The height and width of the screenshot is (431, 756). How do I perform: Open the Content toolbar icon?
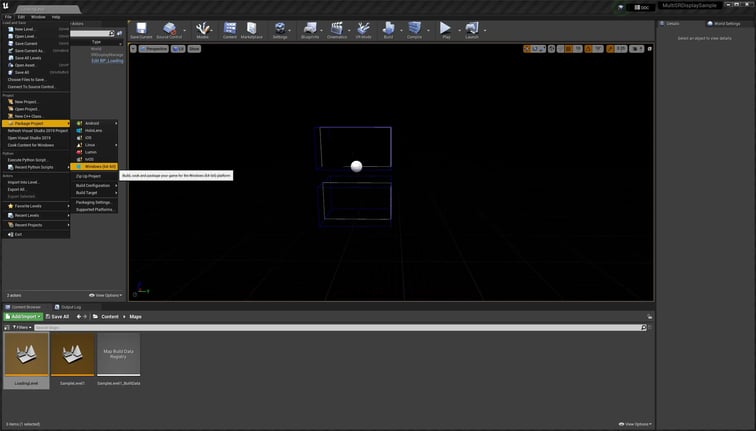pos(230,30)
